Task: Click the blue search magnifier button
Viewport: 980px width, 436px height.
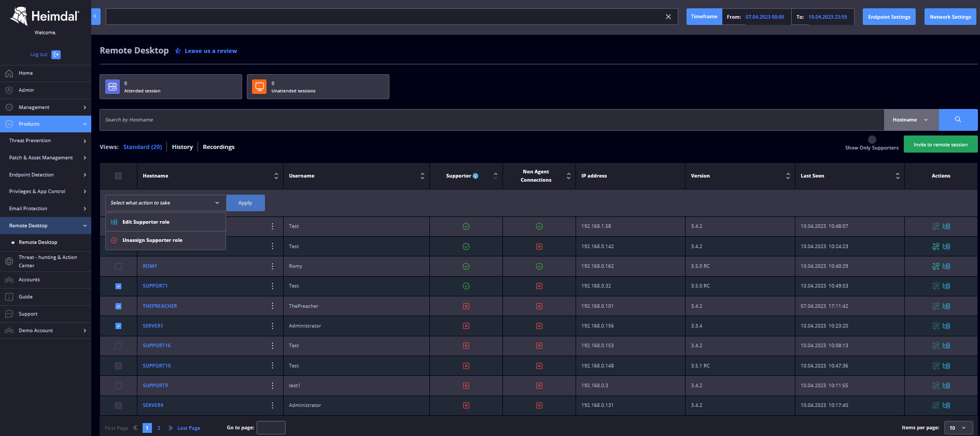Action: (958, 120)
